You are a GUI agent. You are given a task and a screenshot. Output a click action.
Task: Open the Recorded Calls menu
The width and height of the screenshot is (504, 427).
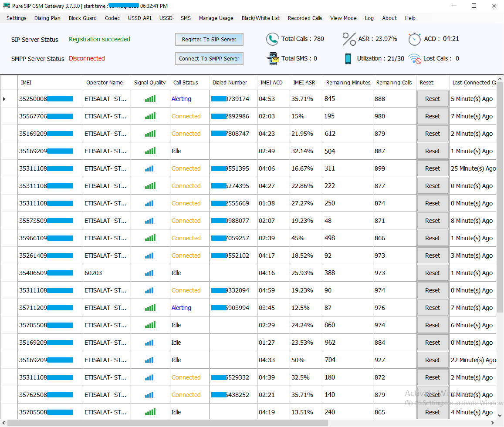click(305, 18)
